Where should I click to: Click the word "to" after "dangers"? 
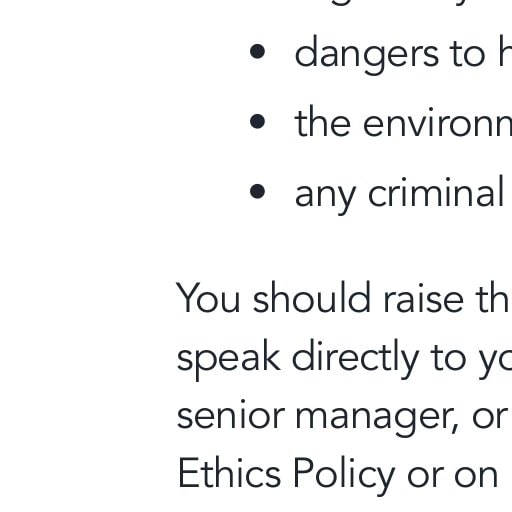coord(467,55)
